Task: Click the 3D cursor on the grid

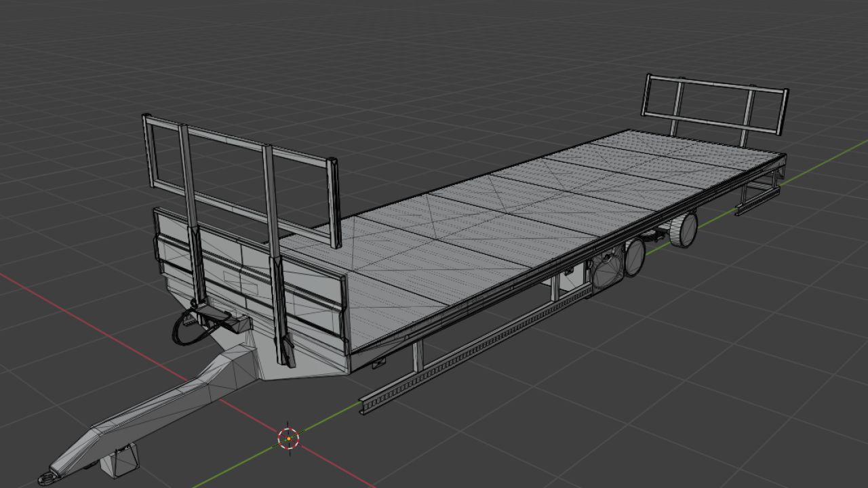Action: [289, 439]
